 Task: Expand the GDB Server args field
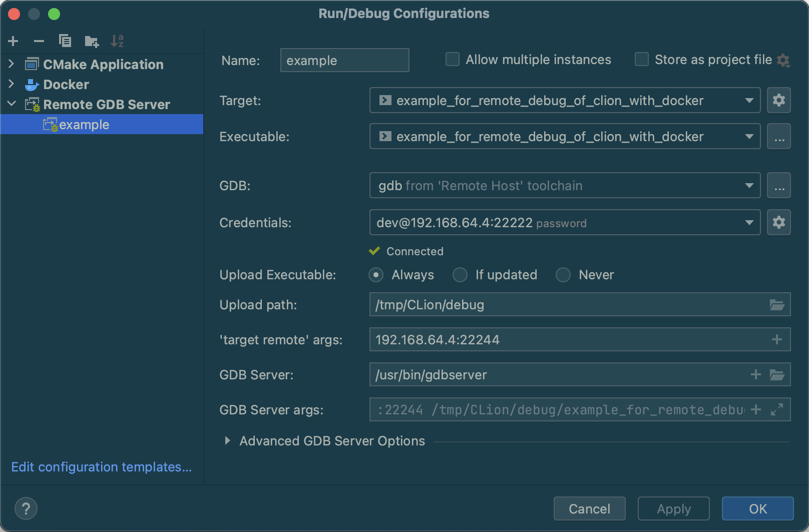tap(777, 410)
